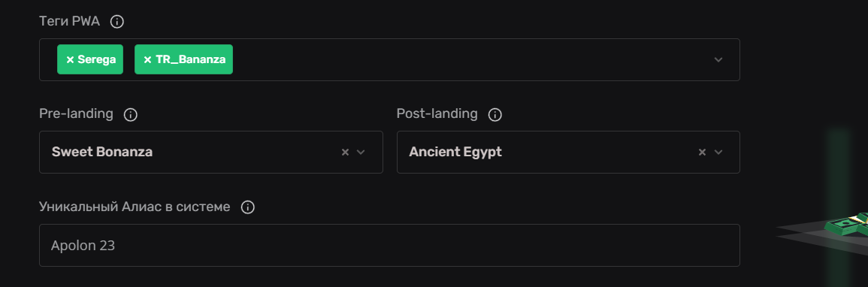Image resolution: width=868 pixels, height=287 pixels.
Task: Click the Уникальный Алиас в системе label
Action: [x=135, y=207]
